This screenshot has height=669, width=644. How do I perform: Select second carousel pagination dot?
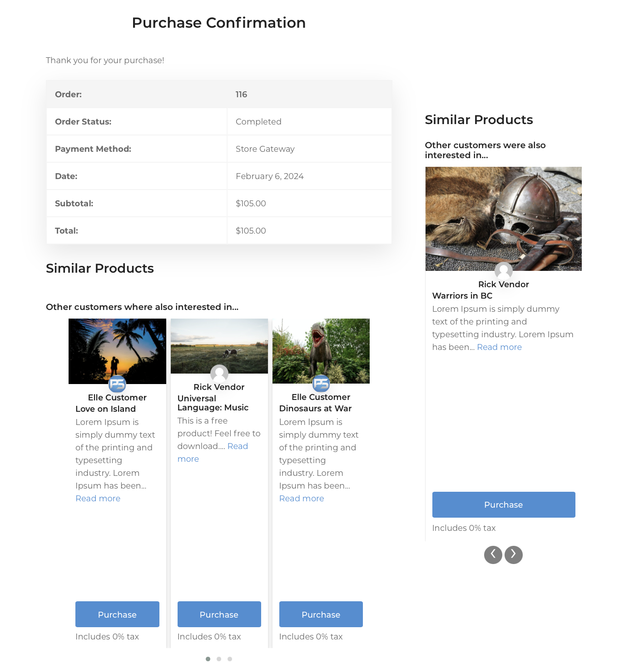click(219, 659)
